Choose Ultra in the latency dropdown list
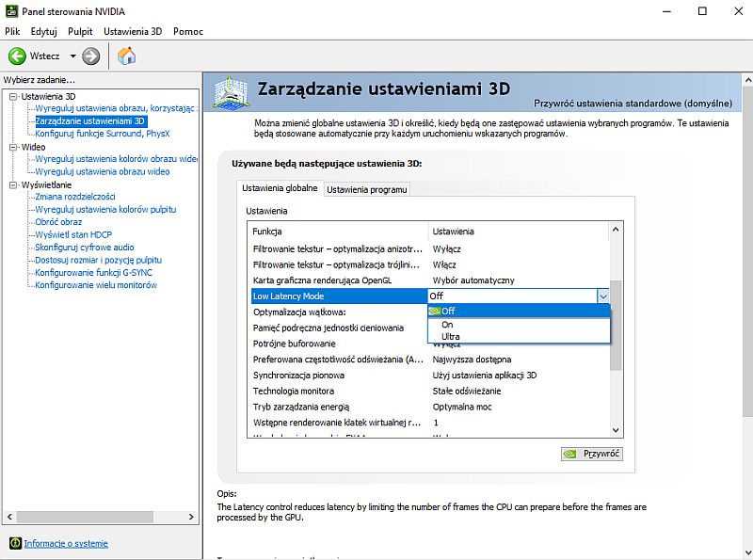Screen dimensions: 753x560 519,337
